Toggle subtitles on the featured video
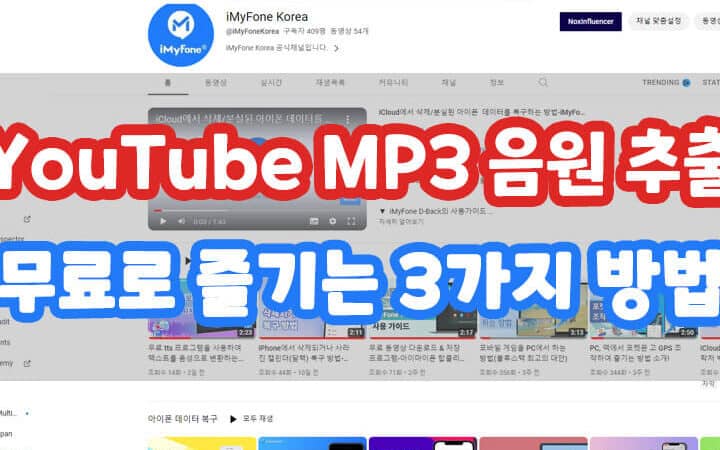 pyautogui.click(x=314, y=221)
